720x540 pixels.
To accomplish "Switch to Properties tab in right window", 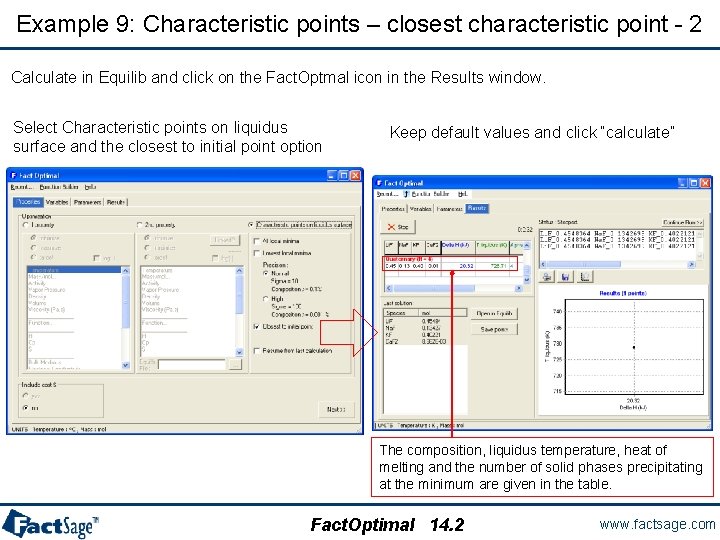I will click(x=393, y=209).
